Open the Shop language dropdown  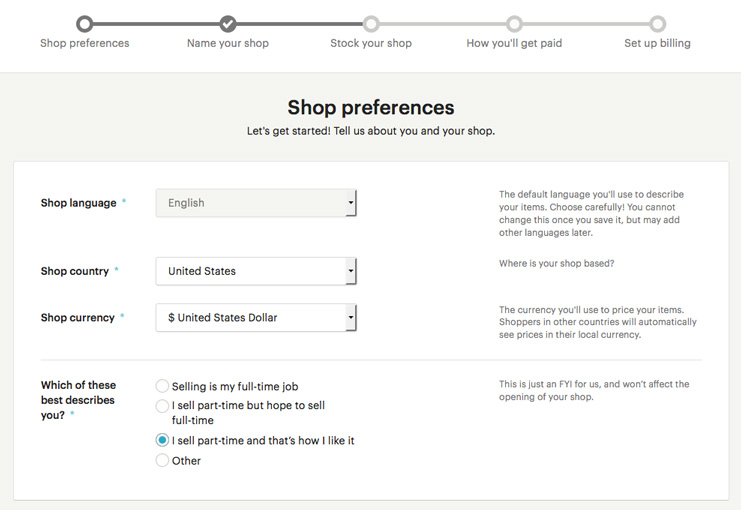tap(256, 203)
